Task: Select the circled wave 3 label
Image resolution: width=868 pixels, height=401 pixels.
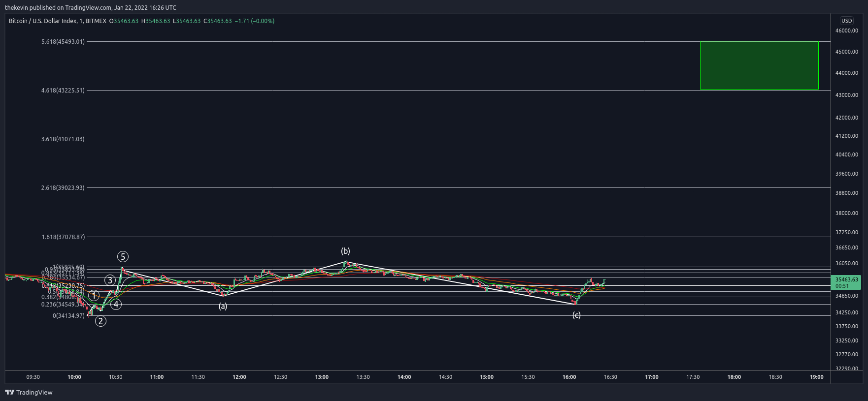Action: click(x=110, y=280)
